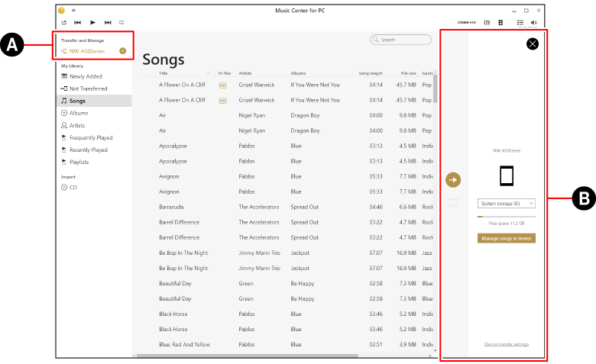Open Albums in My Library
This screenshot has width=596, height=364.
[x=79, y=113]
